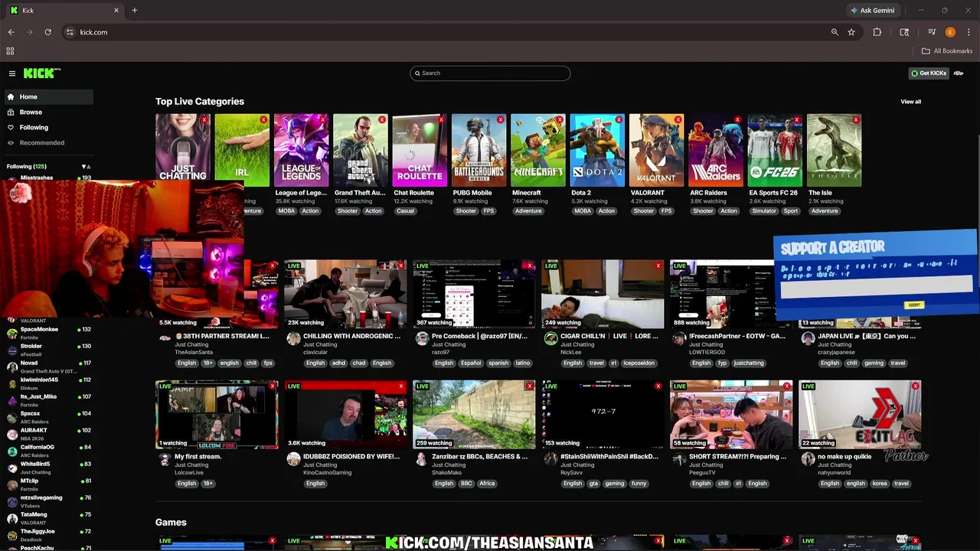Image resolution: width=980 pixels, height=551 pixels.
Task: Close the Kick browser tab
Action: click(x=116, y=11)
